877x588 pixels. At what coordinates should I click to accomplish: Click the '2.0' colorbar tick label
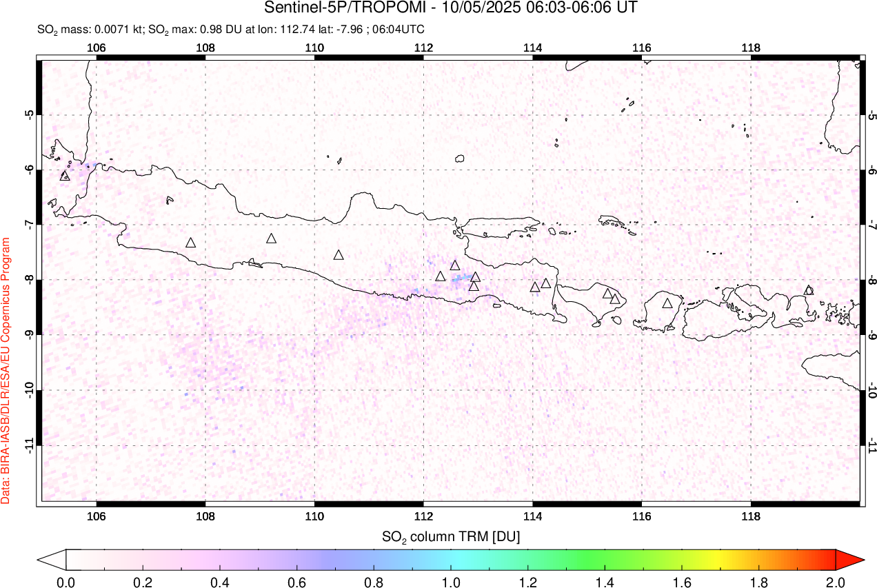pyautogui.click(x=836, y=581)
